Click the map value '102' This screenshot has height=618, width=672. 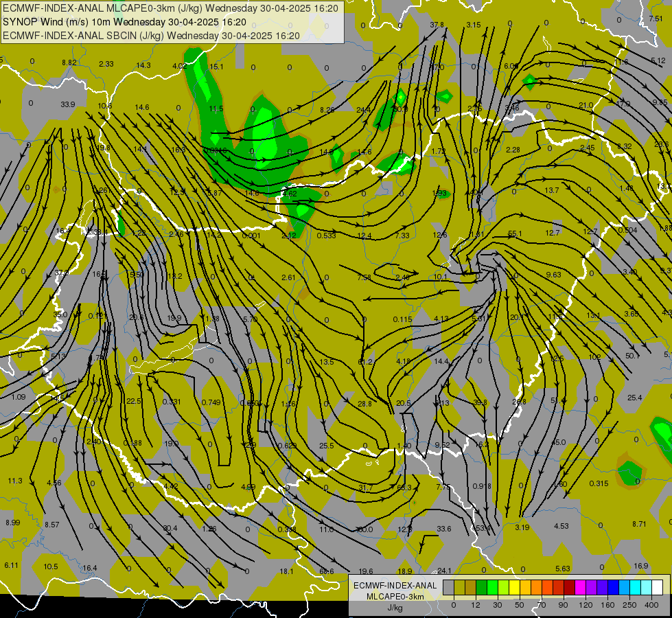[x=594, y=357]
